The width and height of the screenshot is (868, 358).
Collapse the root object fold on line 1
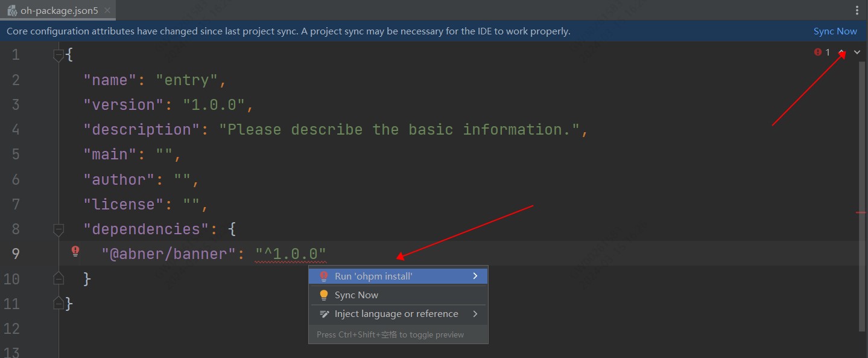coord(59,56)
